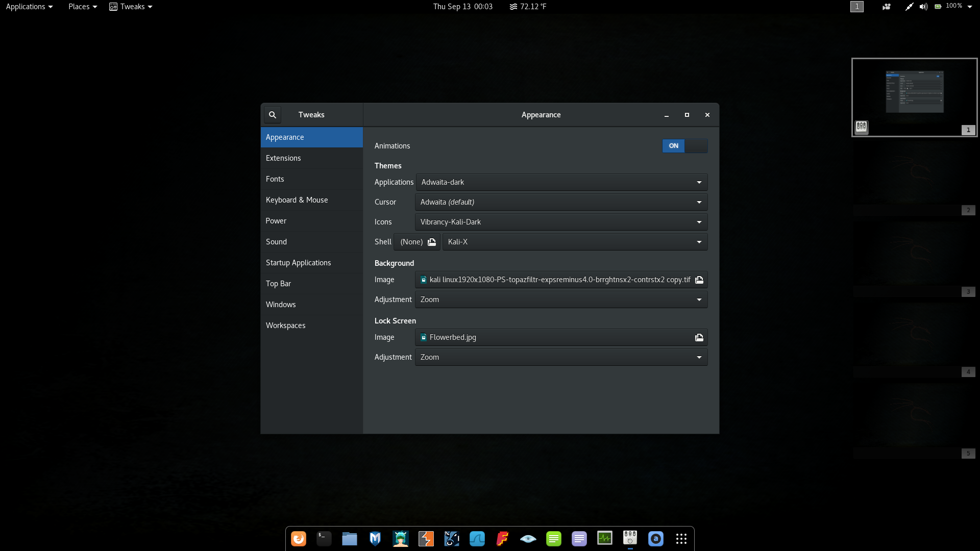Expand the Applications theme dropdown
The image size is (980, 551).
click(x=561, y=182)
